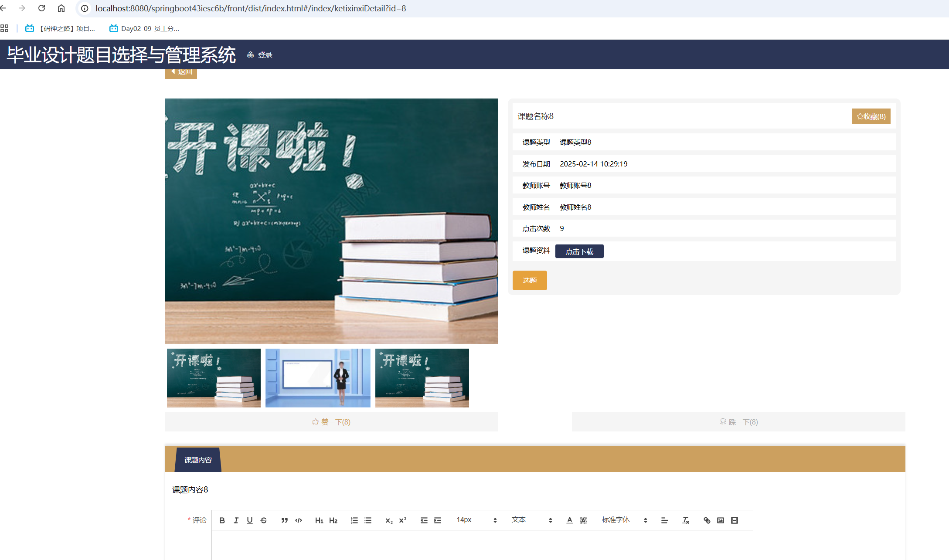The height and width of the screenshot is (560, 949).
Task: Click the 登录 login menu item
Action: coord(265,55)
